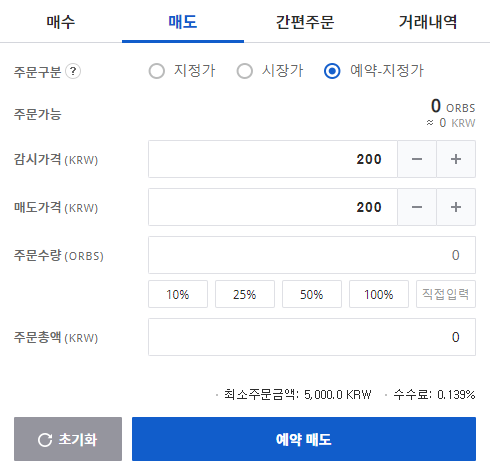Open the 간편주문 tab
This screenshot has height=475, width=490.
305,22
